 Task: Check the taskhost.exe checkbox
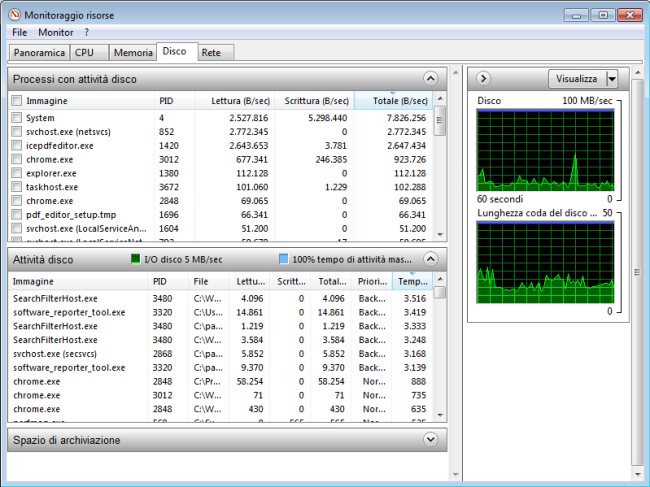[17, 187]
